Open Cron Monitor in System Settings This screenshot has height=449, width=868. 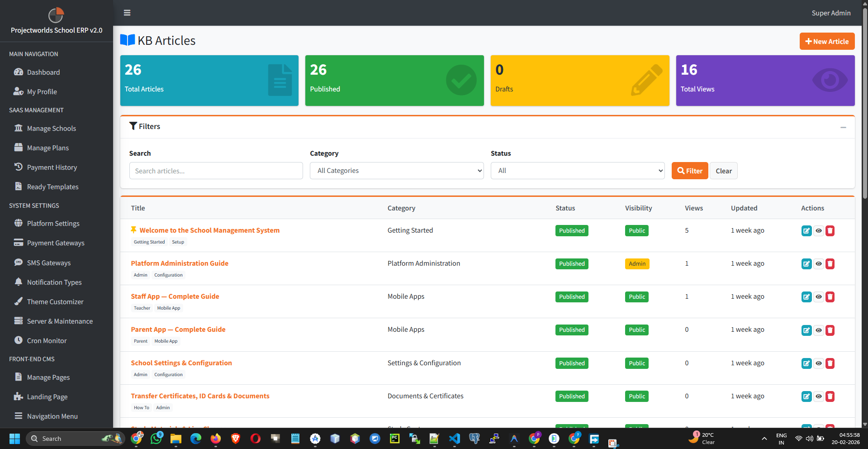tap(46, 340)
